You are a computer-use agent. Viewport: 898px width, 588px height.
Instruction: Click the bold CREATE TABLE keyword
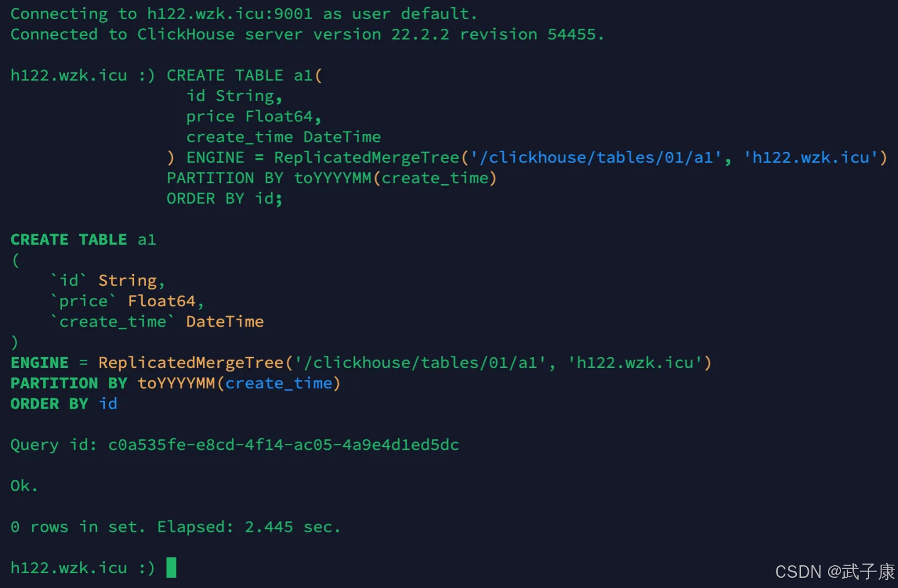coord(69,240)
